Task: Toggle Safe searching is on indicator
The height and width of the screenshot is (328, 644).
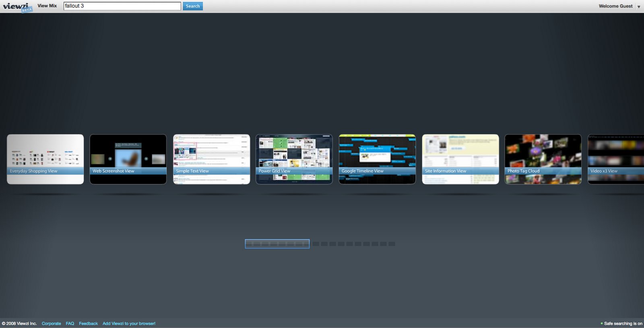Action: (x=621, y=324)
